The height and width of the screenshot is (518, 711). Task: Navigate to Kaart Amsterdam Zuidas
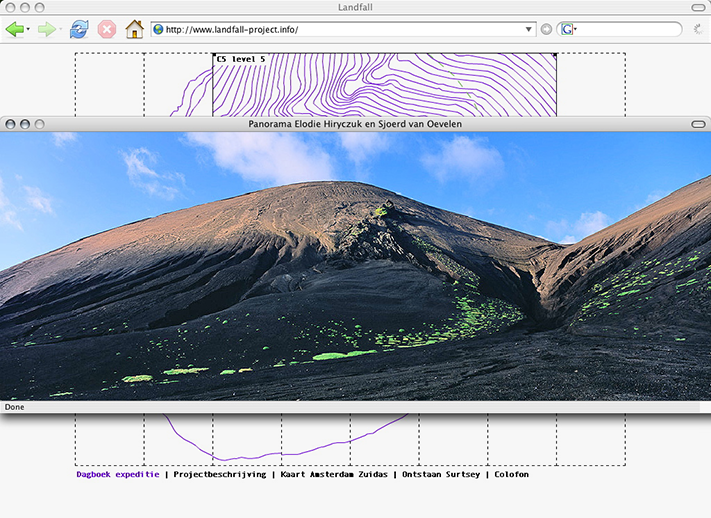click(x=334, y=474)
